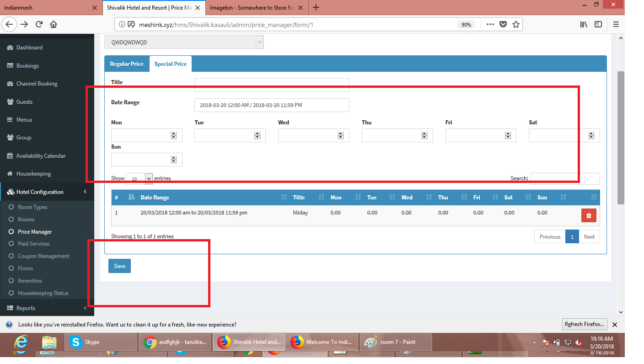
Task: Switch to the Imagebin browser tab
Action: [x=257, y=8]
